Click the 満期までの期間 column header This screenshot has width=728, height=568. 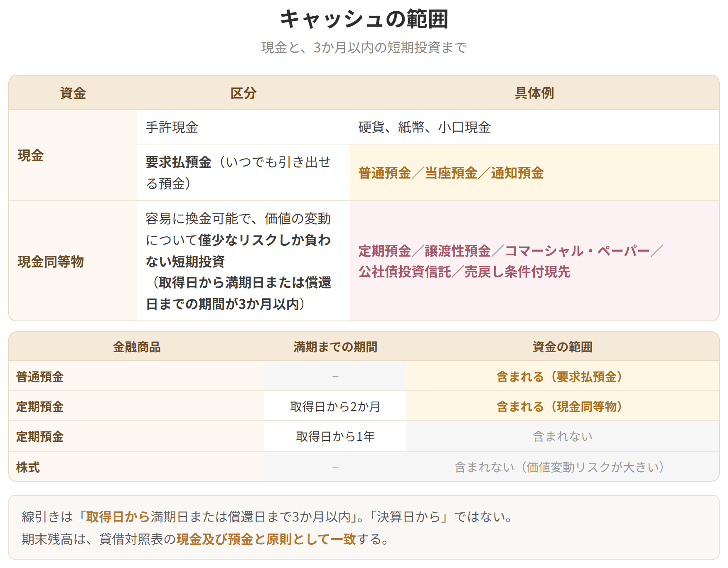coord(335,347)
